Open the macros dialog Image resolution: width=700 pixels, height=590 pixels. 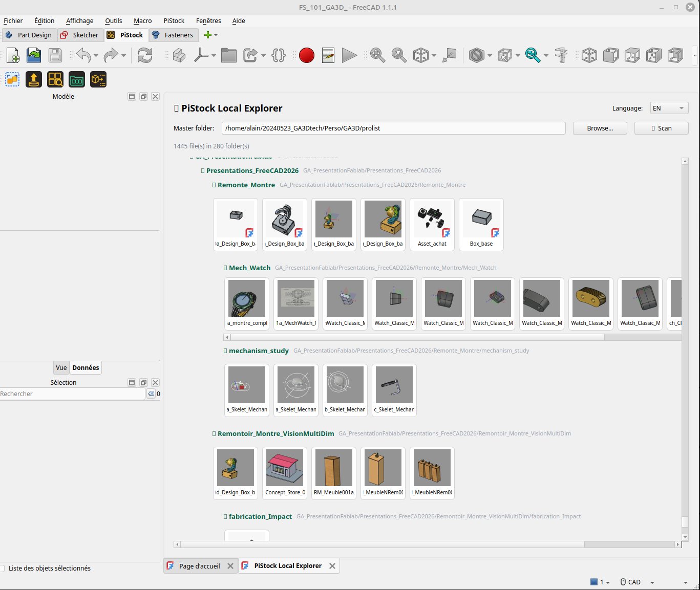[328, 55]
